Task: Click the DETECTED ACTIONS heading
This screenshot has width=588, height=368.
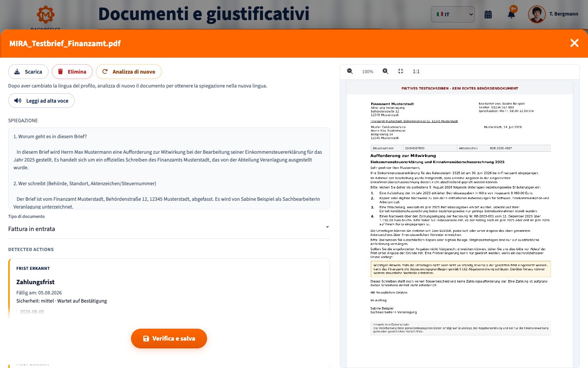Action: click(31, 249)
